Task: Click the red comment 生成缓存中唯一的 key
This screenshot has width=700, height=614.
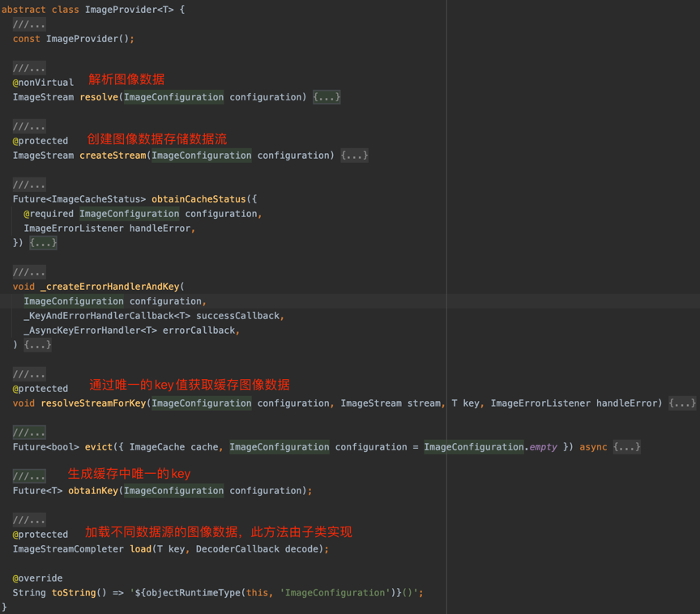Action: (x=126, y=474)
